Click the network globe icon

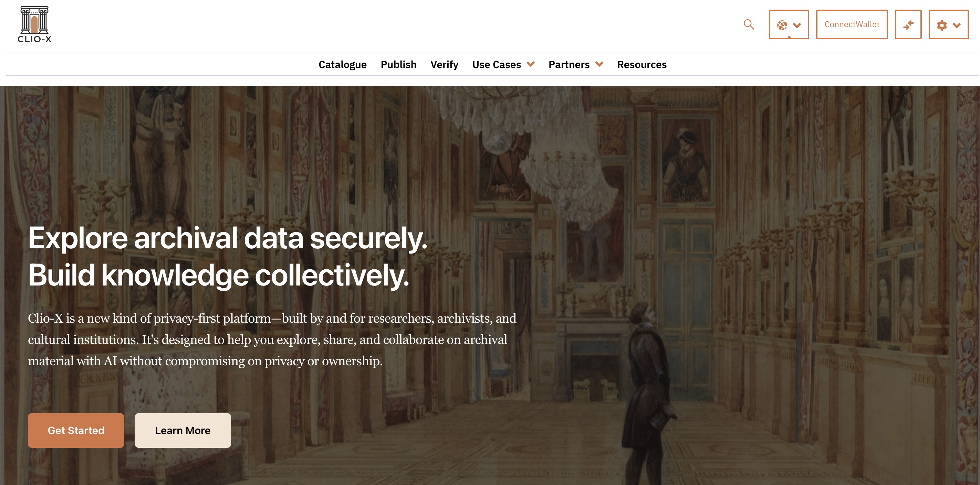coord(782,25)
